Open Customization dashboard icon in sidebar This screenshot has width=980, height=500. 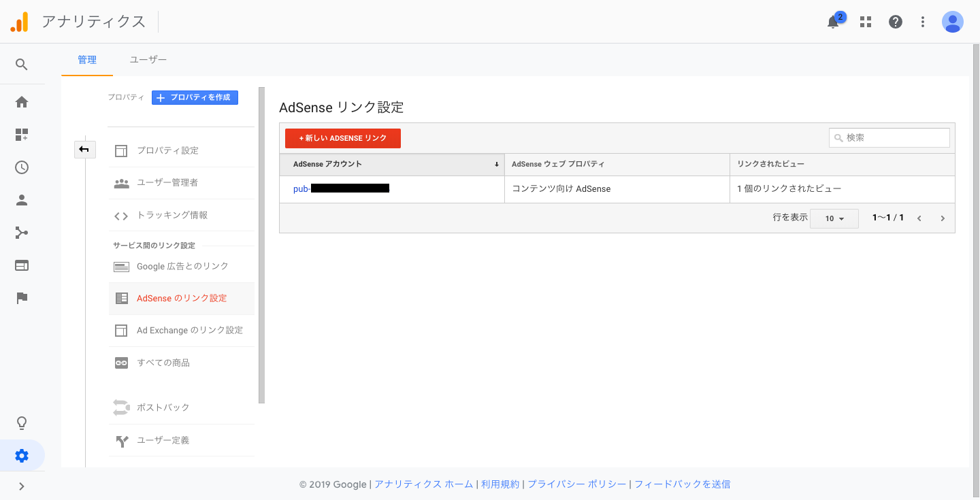pos(22,135)
